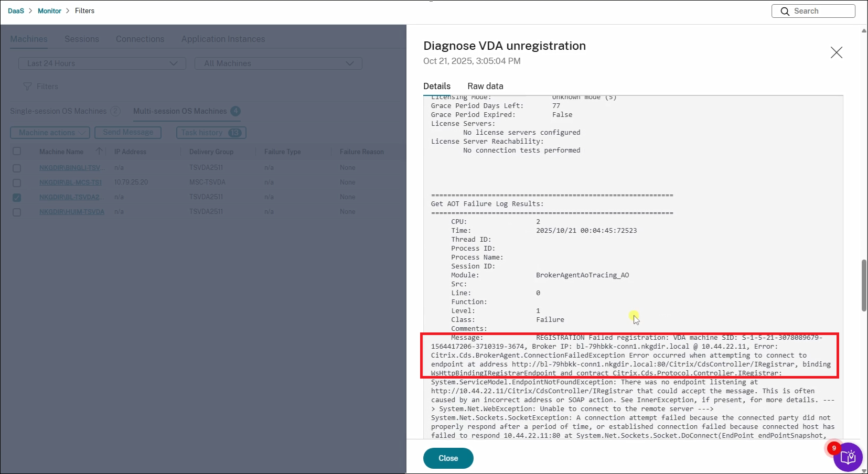The height and width of the screenshot is (474, 868).
Task: Click the Filters funnel icon
Action: (x=27, y=87)
